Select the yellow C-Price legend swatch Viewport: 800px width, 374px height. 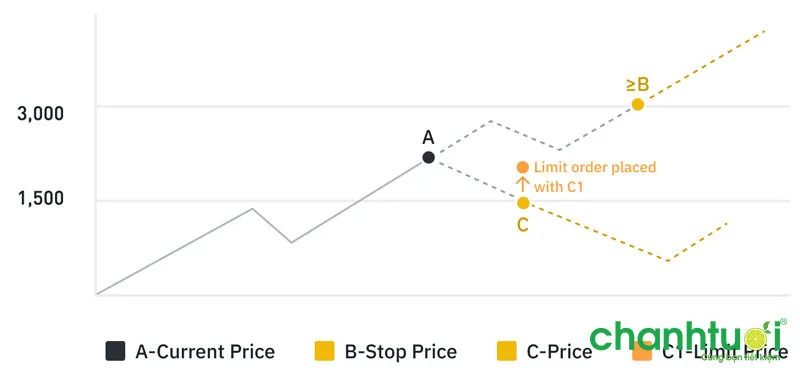506,352
